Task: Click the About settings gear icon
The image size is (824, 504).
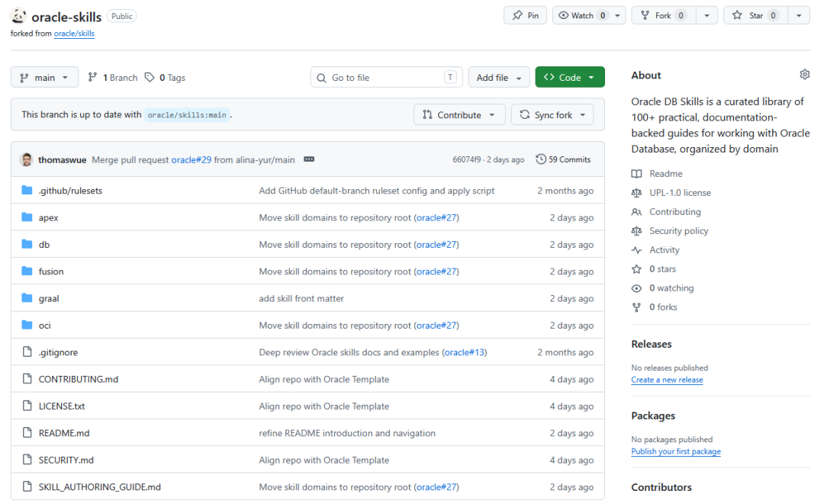Action: coord(804,75)
